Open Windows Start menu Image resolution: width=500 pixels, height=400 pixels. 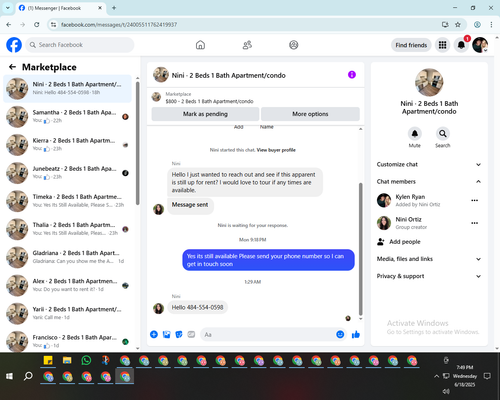click(x=9, y=376)
